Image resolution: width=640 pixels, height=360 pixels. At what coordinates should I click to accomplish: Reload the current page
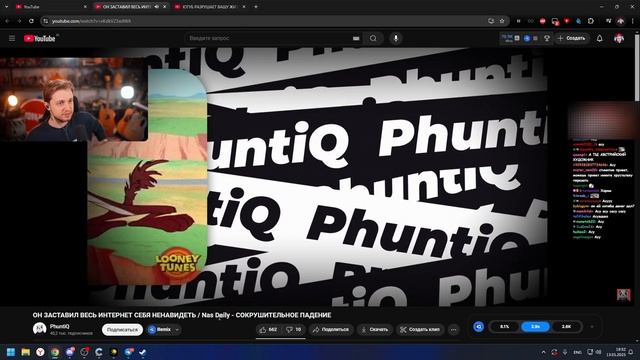(x=31, y=21)
